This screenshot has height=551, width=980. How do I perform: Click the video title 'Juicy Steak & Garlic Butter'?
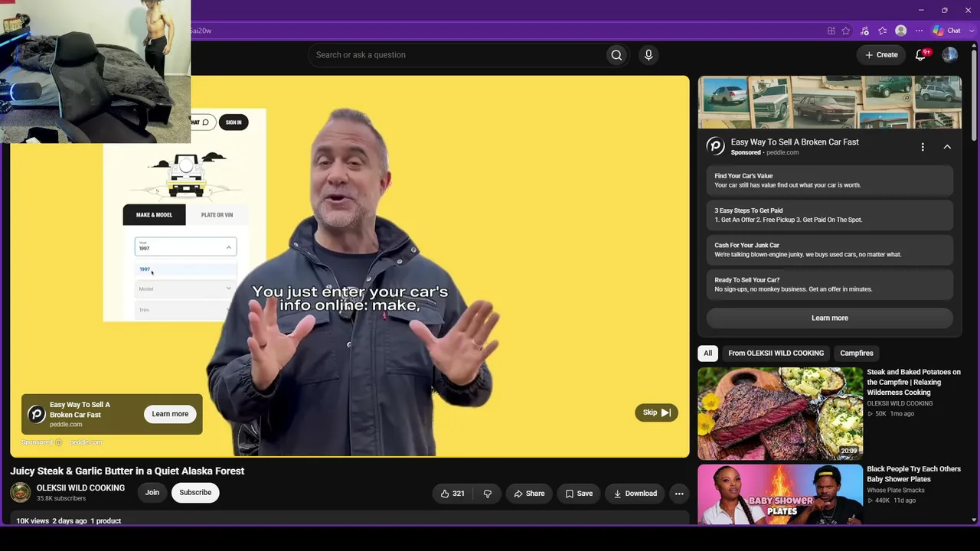(x=127, y=471)
